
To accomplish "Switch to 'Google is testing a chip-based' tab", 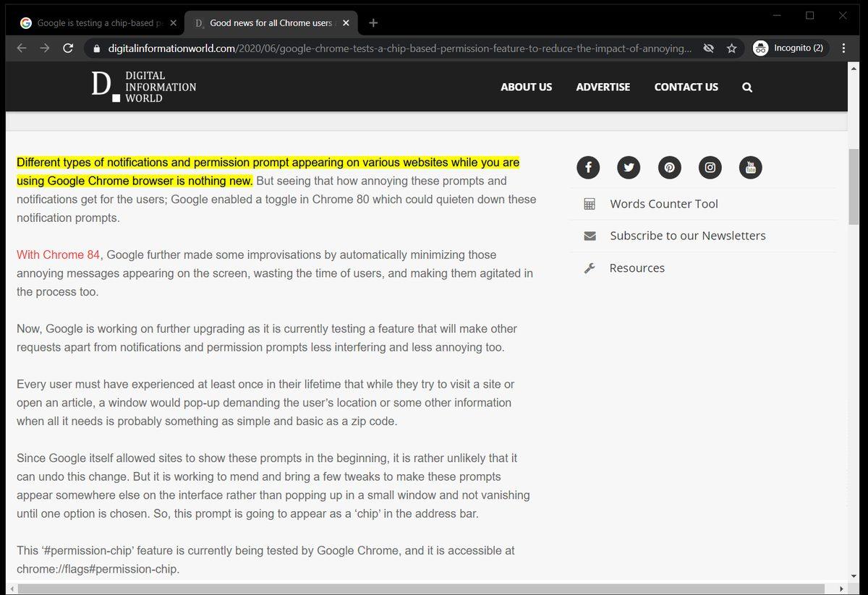I will 94,23.
